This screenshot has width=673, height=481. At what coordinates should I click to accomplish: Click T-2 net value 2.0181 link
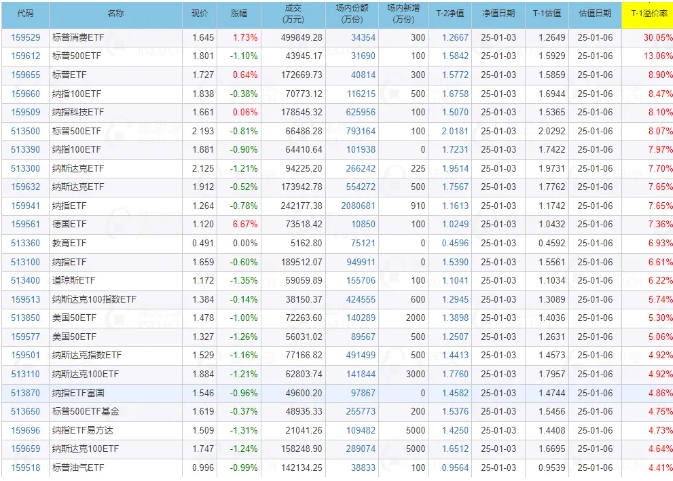455,131
